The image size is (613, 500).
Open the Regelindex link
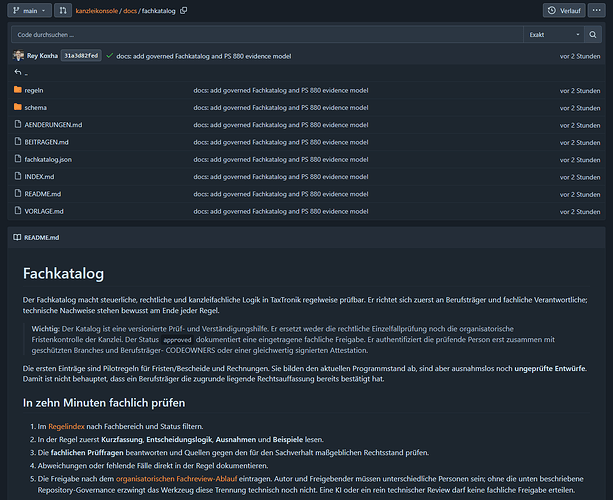66,427
